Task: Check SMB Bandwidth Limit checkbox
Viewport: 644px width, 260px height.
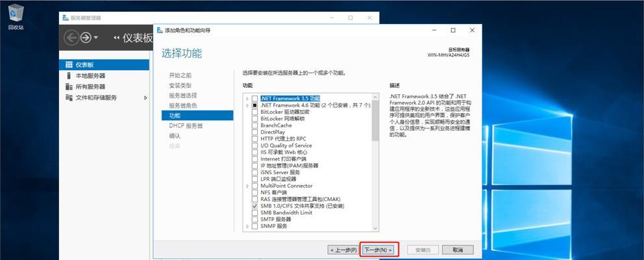Action: (x=255, y=213)
